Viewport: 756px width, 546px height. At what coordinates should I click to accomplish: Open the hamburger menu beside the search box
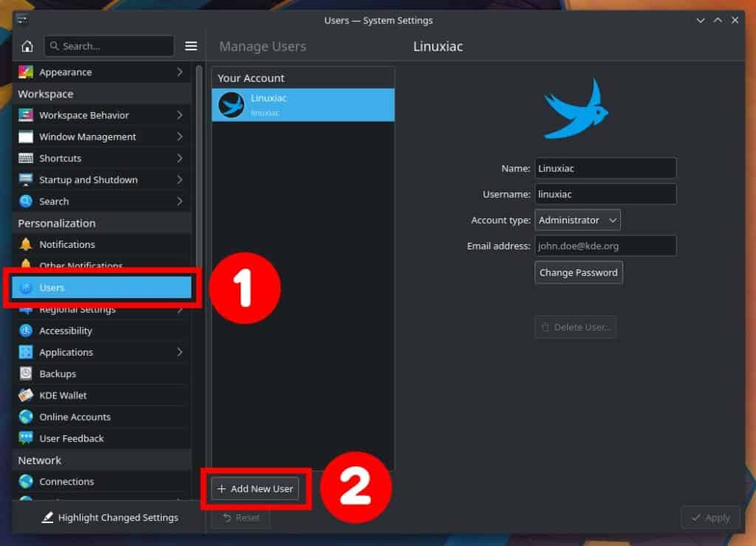[191, 46]
